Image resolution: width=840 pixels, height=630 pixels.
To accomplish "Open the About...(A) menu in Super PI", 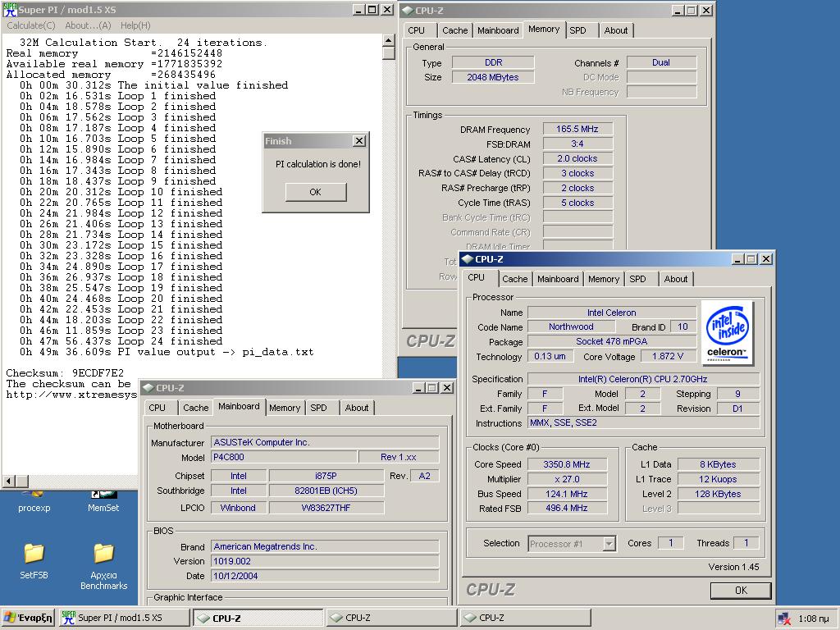I will coord(88,25).
